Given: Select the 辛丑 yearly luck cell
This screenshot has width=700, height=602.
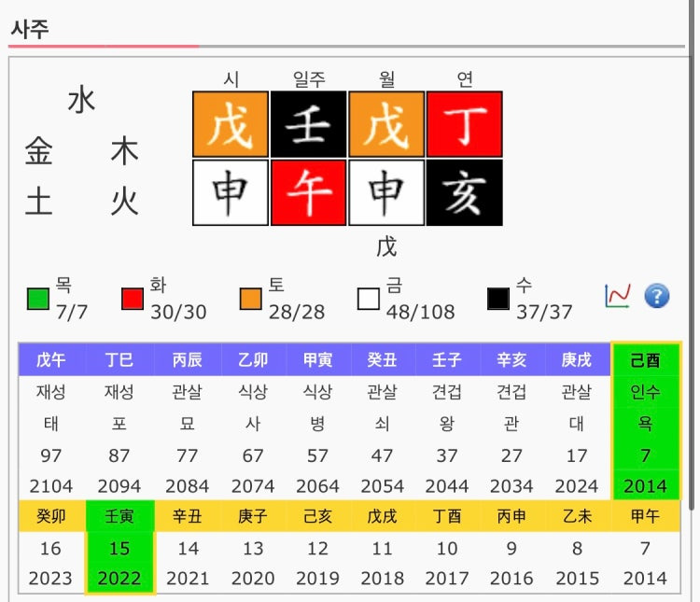Looking at the screenshot, I should 188,516.
